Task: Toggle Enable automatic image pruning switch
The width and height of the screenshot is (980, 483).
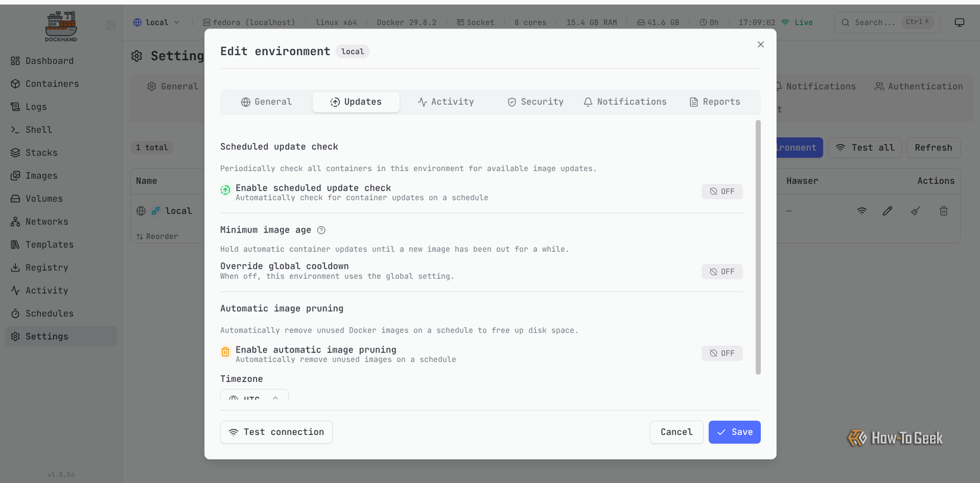Action: (x=722, y=353)
